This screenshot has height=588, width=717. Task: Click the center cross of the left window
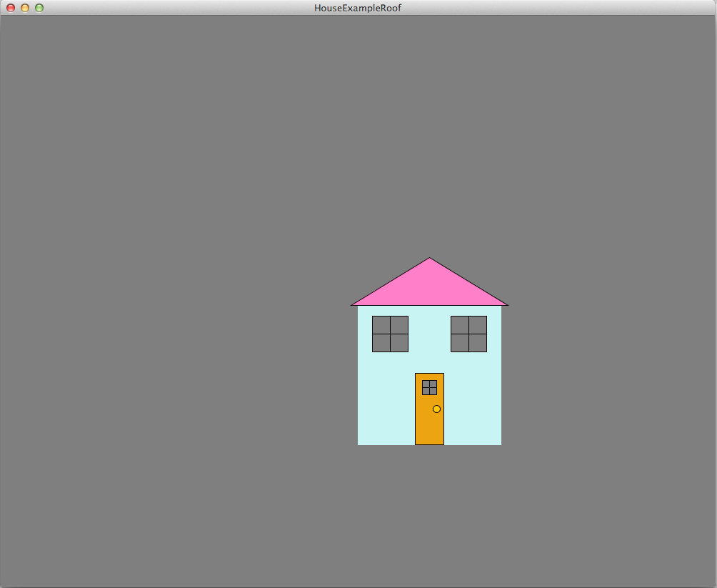[390, 334]
